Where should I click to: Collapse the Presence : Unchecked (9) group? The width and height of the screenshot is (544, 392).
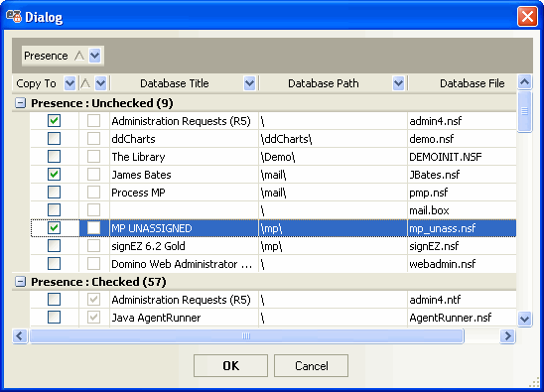click(x=21, y=103)
